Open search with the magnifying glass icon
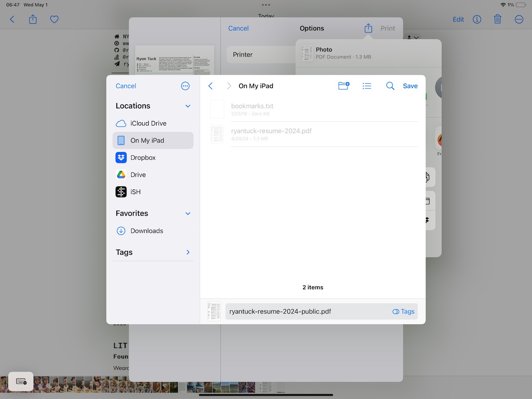532x399 pixels. 390,86
